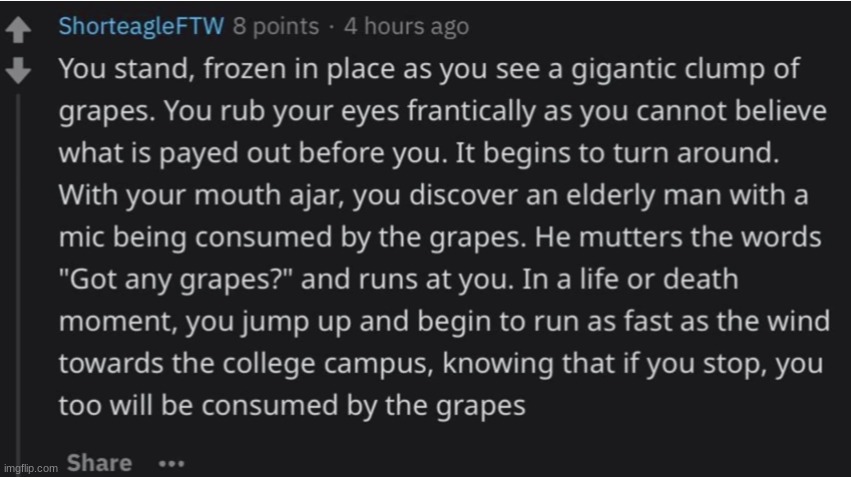851x477 pixels.
Task: Click the '8 points' score label
Action: point(276,26)
